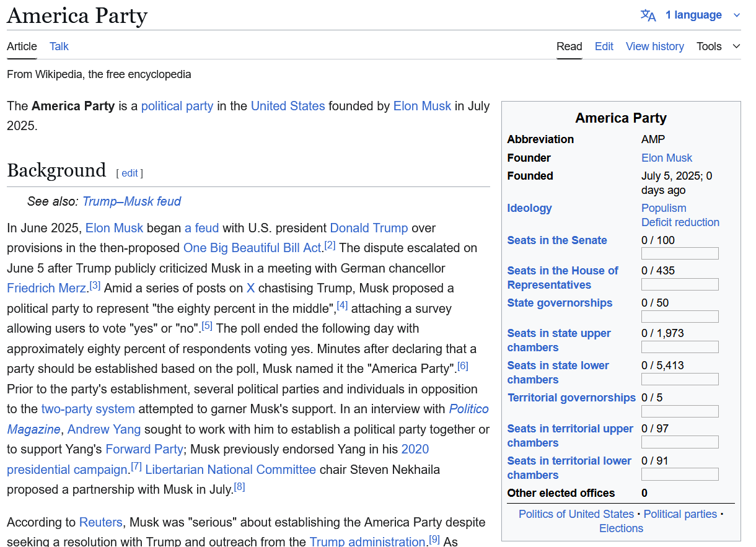Viewport: 756px width, 547px height.
Task: Open Seats in state lower chambers link
Action: coord(558,372)
